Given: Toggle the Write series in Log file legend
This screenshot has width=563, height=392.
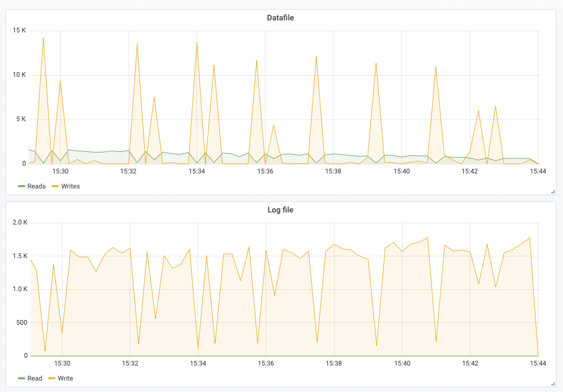Looking at the screenshot, I should pos(65,378).
